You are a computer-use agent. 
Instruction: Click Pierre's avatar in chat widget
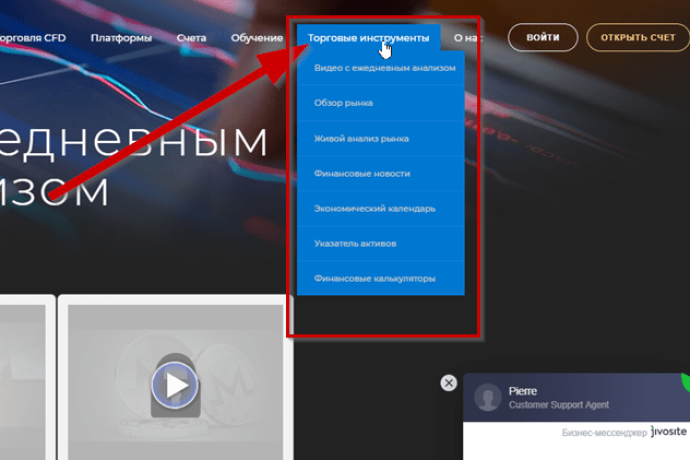pyautogui.click(x=488, y=397)
